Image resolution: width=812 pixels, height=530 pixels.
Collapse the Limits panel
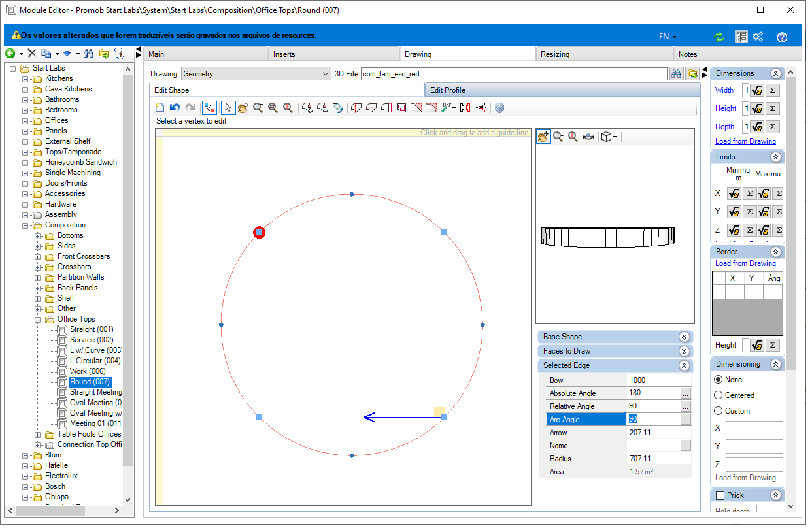[775, 157]
